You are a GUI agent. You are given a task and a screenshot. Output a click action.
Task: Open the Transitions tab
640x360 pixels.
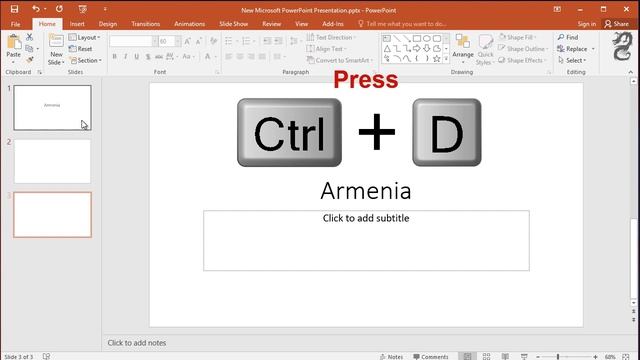(146, 24)
